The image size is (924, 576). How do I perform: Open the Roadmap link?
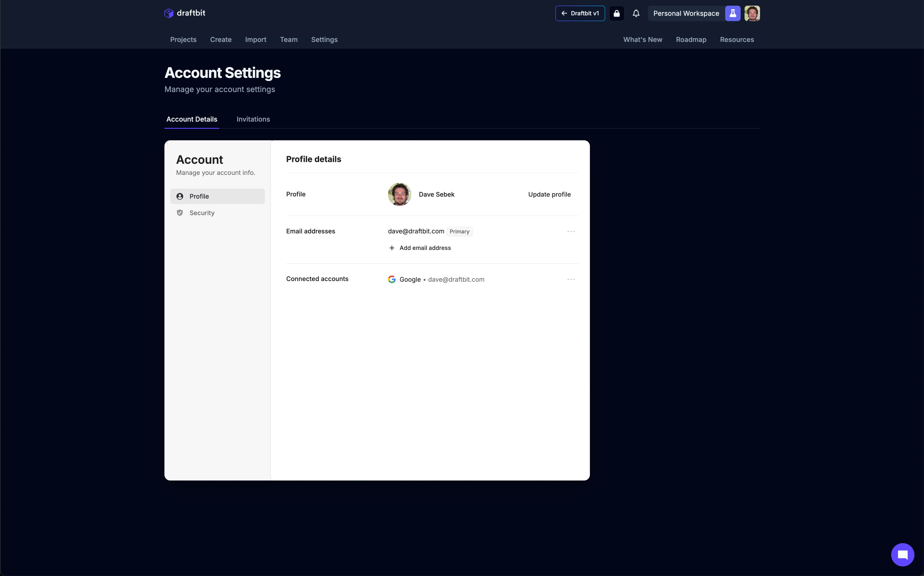[x=691, y=40]
